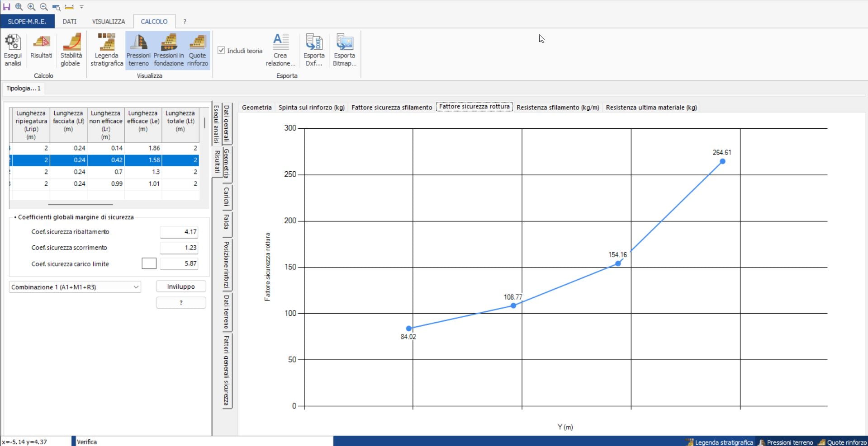
Task: Export image with Esporta Bitmap icon
Action: click(x=345, y=50)
